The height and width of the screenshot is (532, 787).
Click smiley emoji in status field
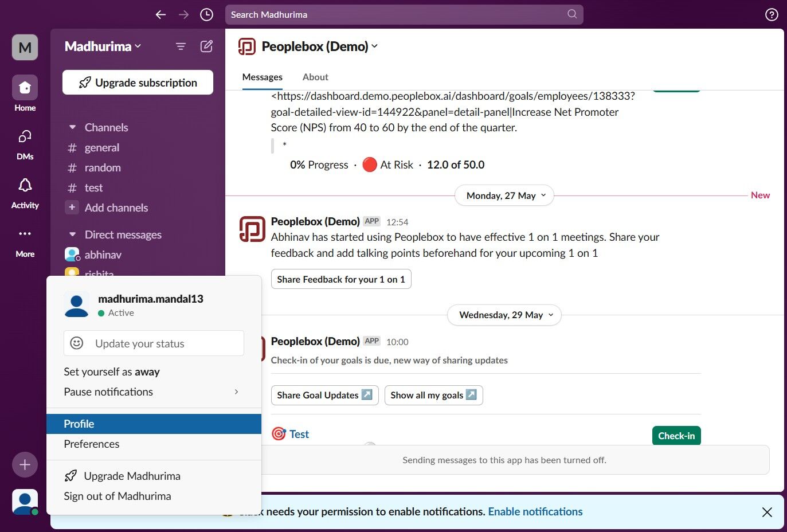pos(77,343)
